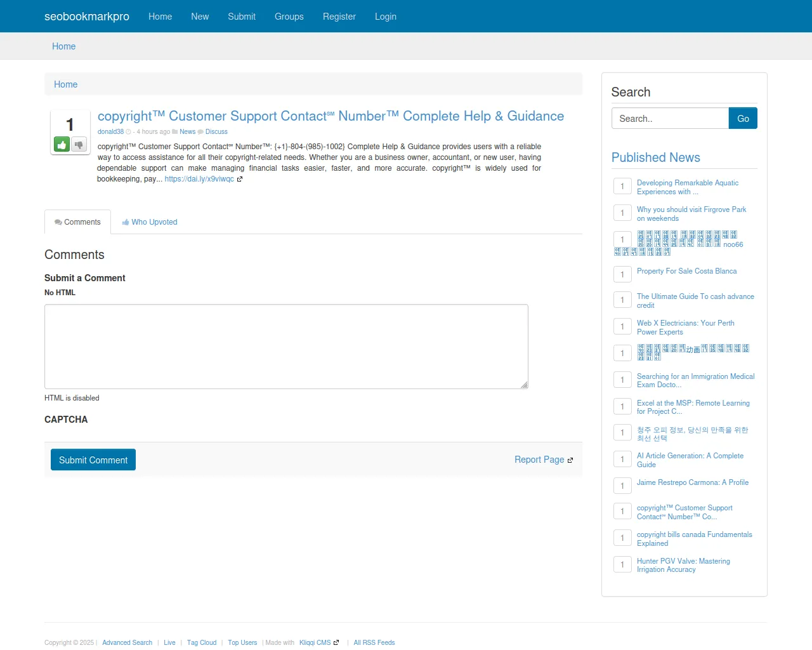Open the article title link

[x=331, y=116]
